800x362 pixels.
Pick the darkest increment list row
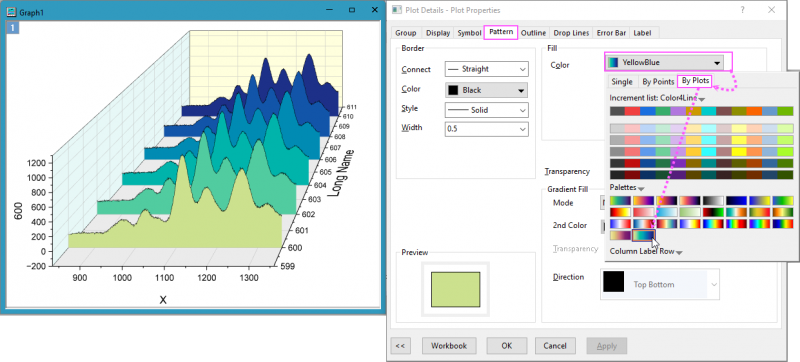tap(701, 175)
